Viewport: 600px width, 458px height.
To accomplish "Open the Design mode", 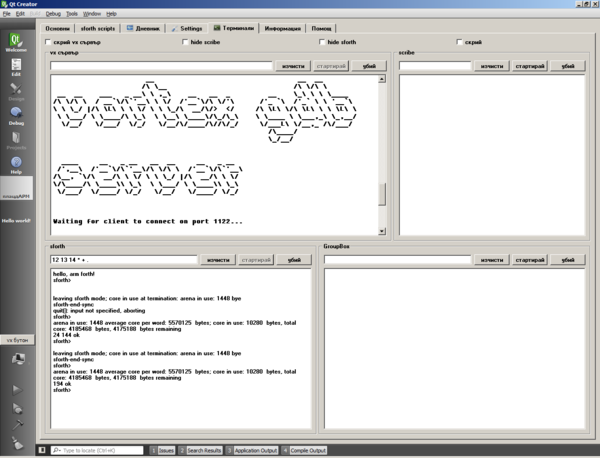I will (x=16, y=92).
